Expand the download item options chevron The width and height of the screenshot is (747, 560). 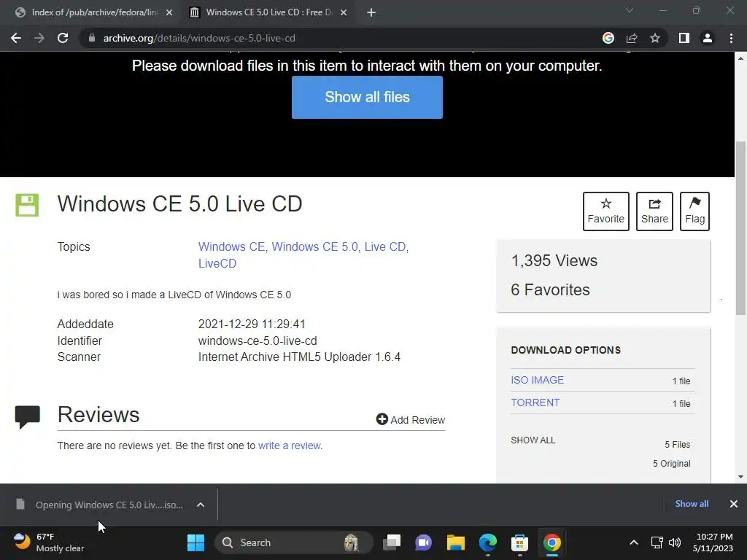click(201, 505)
